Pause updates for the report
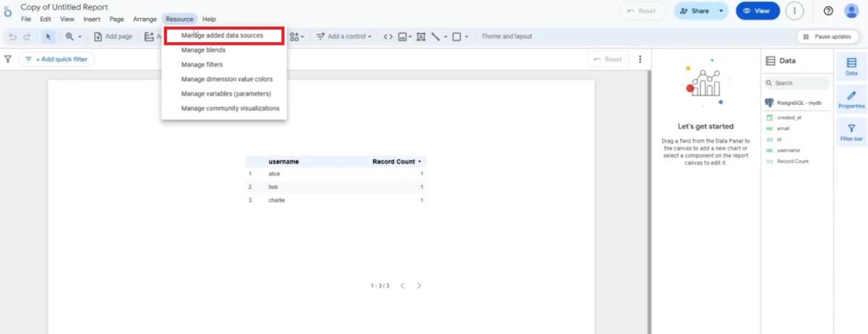Screen dimensions: 868x334 [x=827, y=36]
